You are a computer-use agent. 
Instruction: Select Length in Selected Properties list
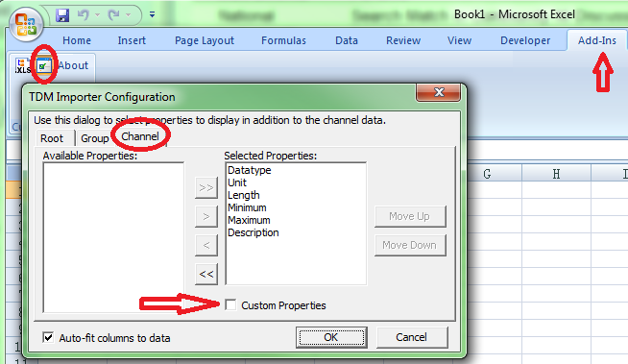[x=244, y=195]
